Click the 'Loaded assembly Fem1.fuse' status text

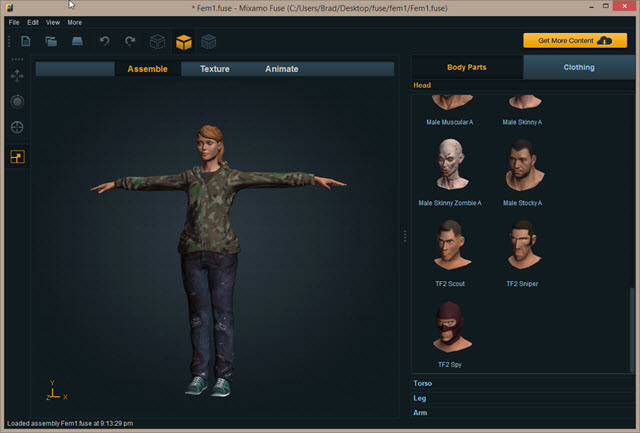click(70, 424)
